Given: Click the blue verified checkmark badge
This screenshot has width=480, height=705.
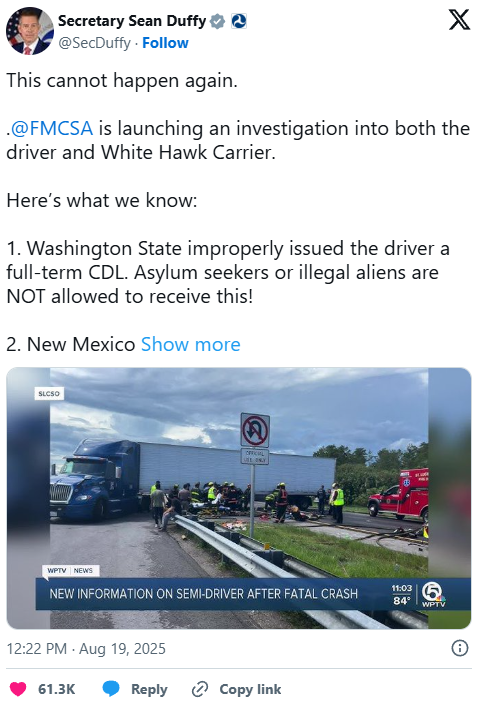Looking at the screenshot, I should click(218, 21).
